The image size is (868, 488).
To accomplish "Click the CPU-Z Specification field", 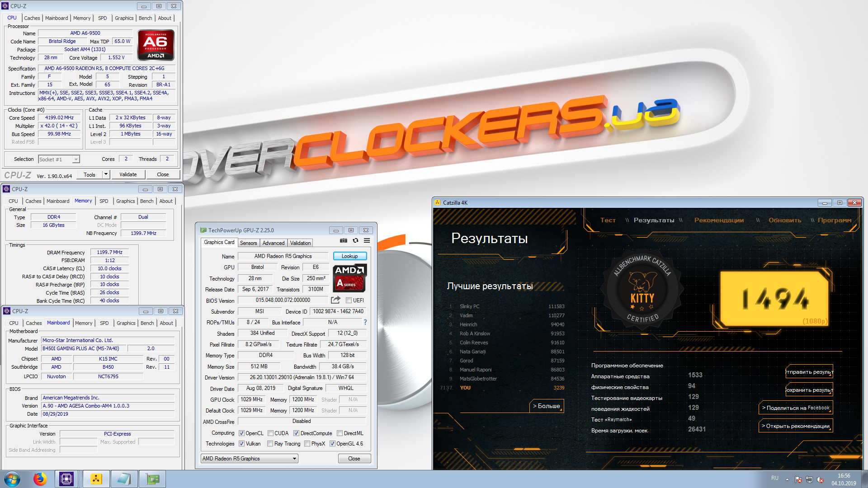I will 107,68.
